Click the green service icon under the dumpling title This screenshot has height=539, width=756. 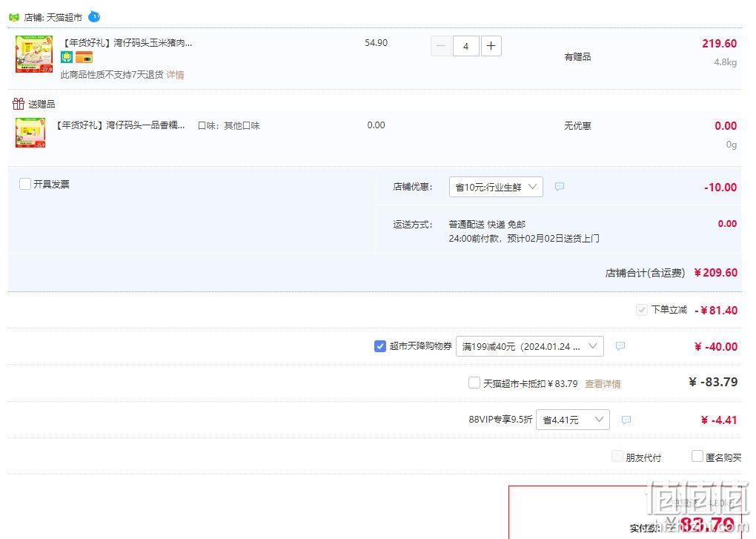tap(67, 57)
